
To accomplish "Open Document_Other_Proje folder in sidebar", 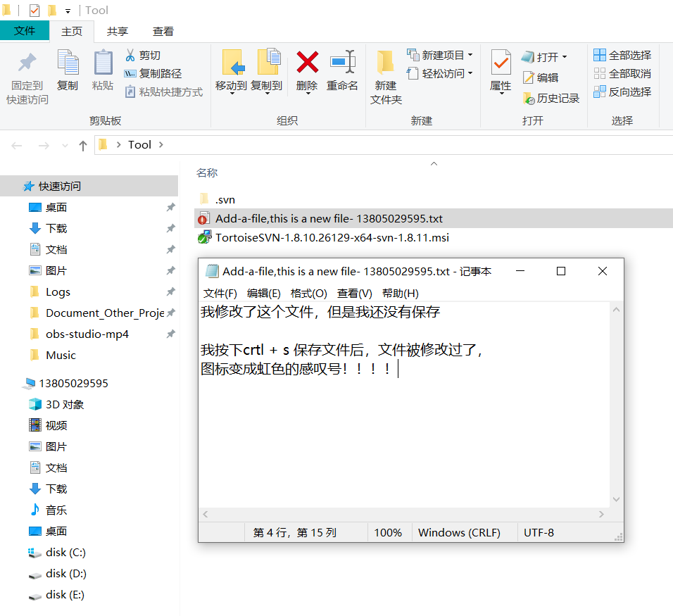I will point(105,313).
